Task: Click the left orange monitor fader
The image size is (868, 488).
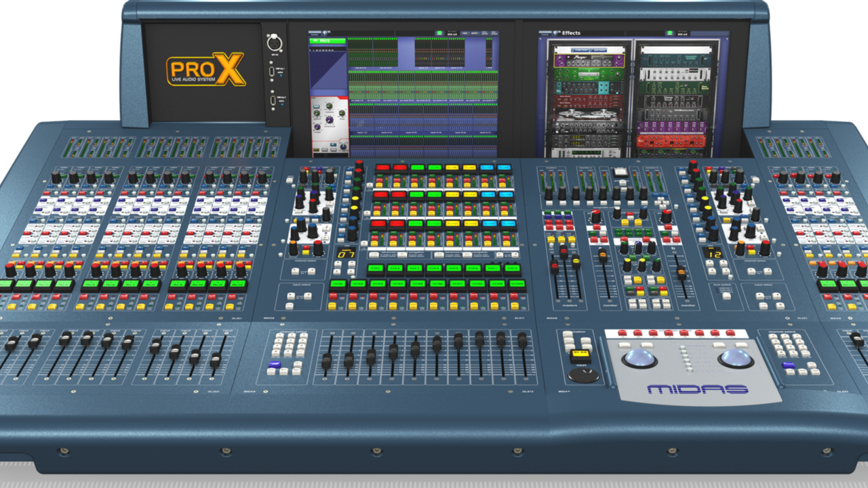Action: [x=603, y=256]
